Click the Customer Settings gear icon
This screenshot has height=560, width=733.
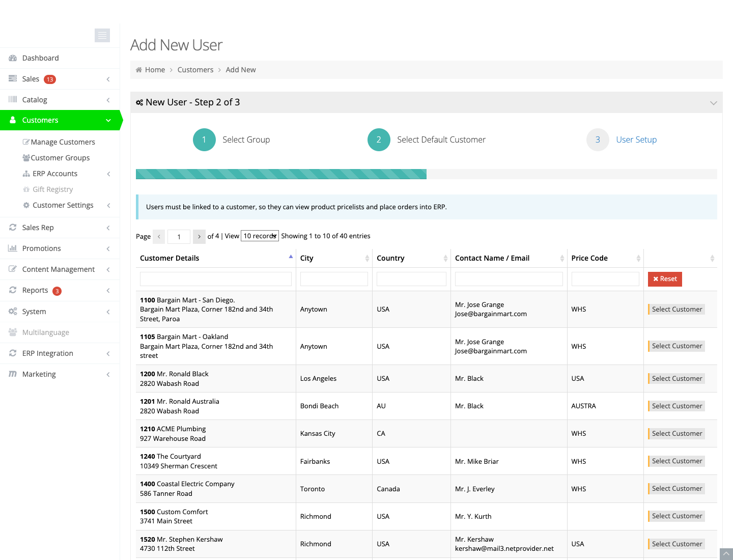tap(26, 205)
